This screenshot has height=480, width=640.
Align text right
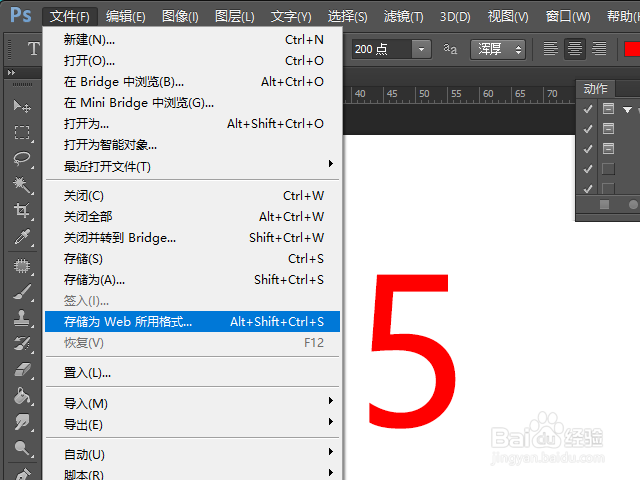[599, 49]
